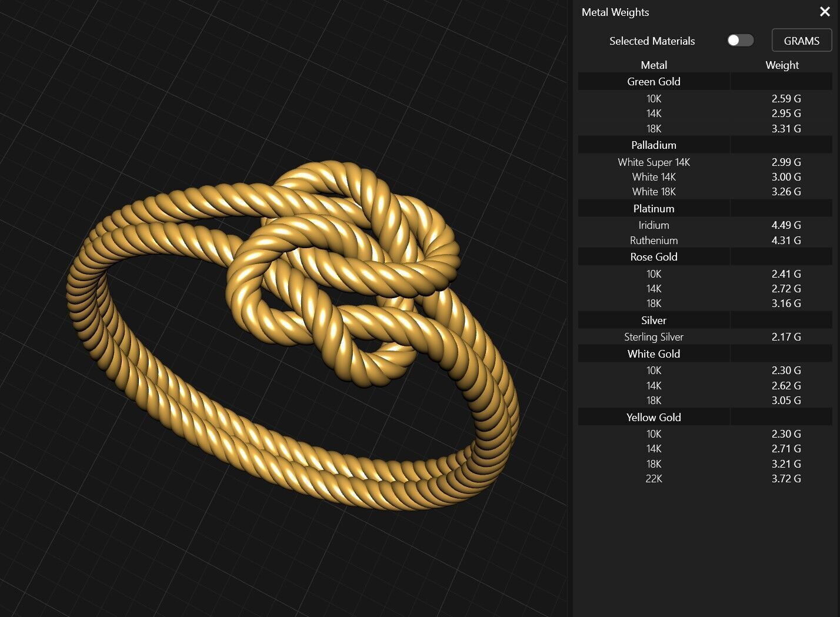
Task: Click the 4.49 G weight value
Action: click(x=786, y=225)
